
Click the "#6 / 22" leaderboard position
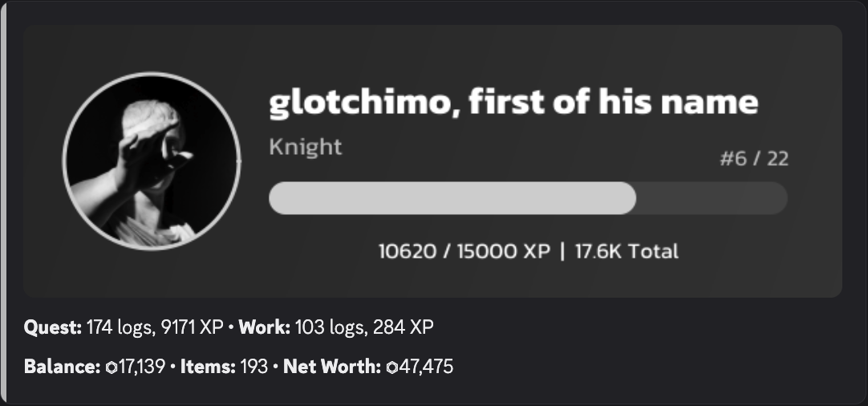coord(753,159)
